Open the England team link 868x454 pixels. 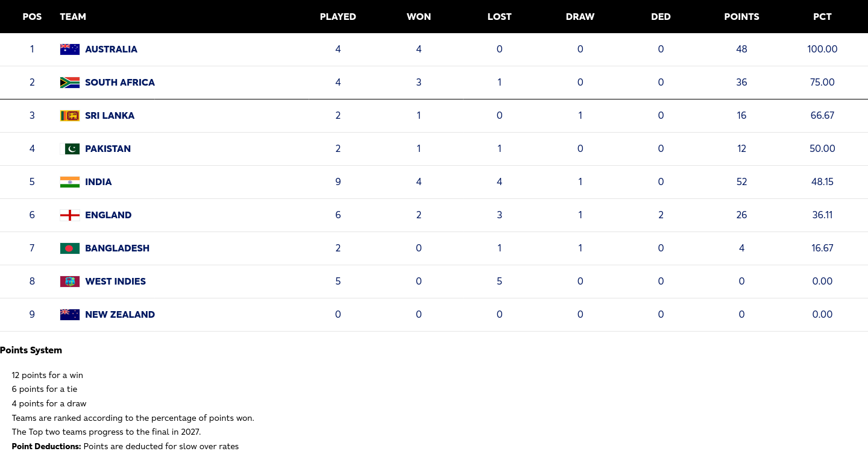(108, 215)
